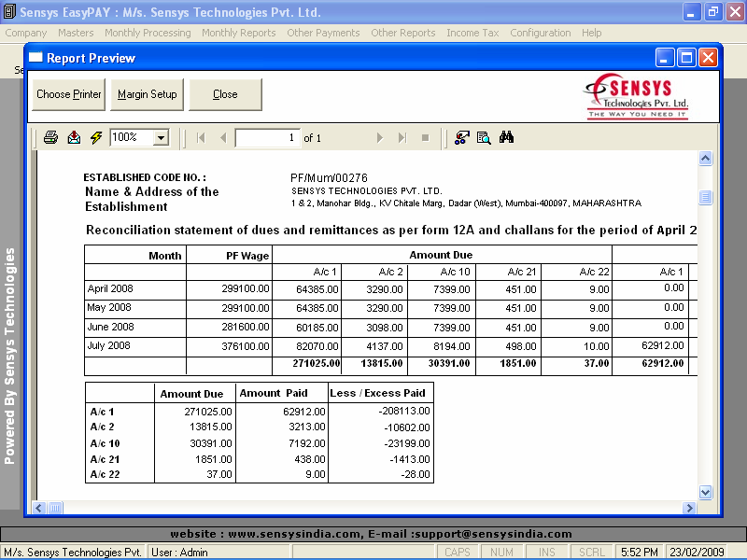Restore down the Sensys EasyPAY main window

713,12
